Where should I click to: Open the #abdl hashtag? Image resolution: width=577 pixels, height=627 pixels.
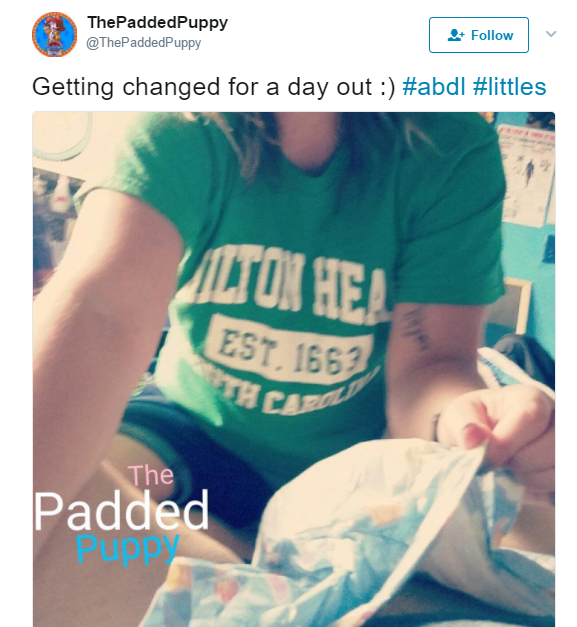tap(434, 87)
